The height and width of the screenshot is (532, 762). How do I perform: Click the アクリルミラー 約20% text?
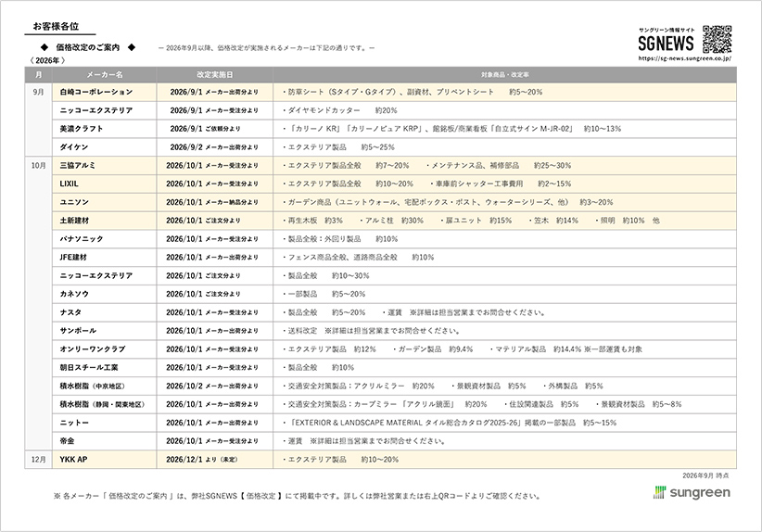click(394, 386)
